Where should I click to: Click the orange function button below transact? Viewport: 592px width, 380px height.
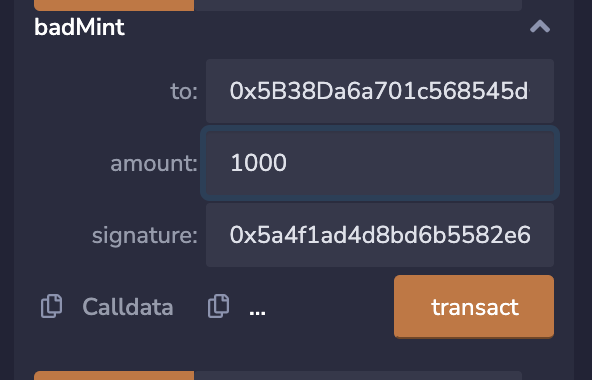tap(114, 375)
